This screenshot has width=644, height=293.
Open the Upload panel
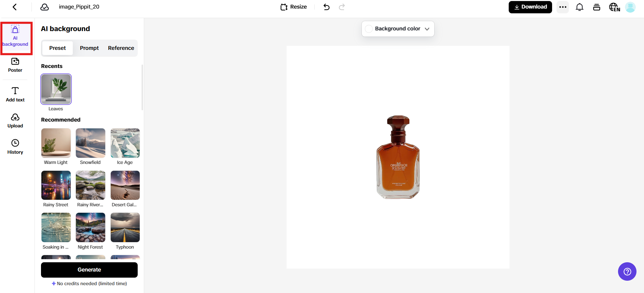click(x=15, y=121)
